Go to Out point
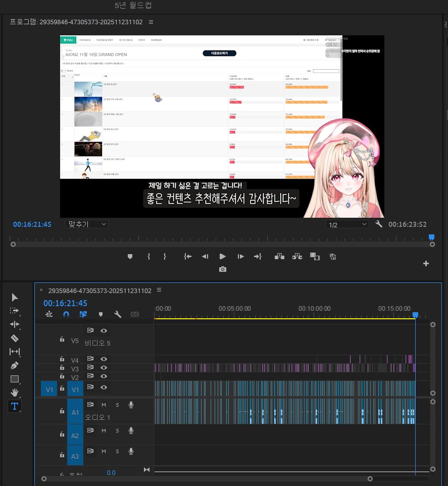Viewport: 448px width, 486px height. pyautogui.click(x=258, y=256)
